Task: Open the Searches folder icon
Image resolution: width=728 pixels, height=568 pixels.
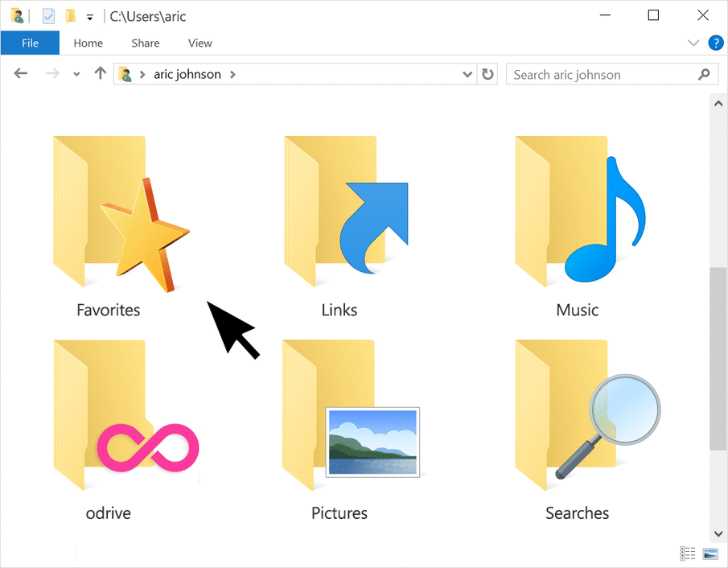Action: (x=587, y=415)
